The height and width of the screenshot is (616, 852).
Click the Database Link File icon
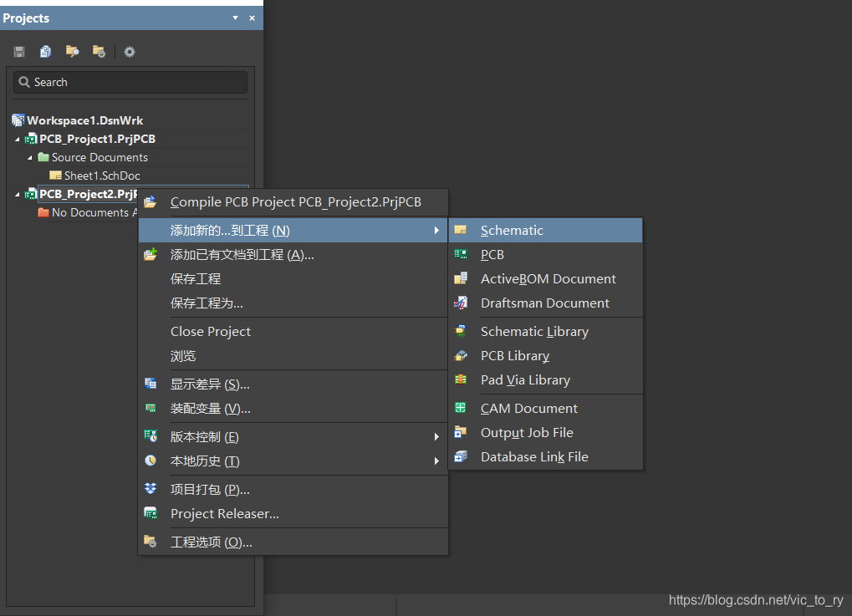461,456
